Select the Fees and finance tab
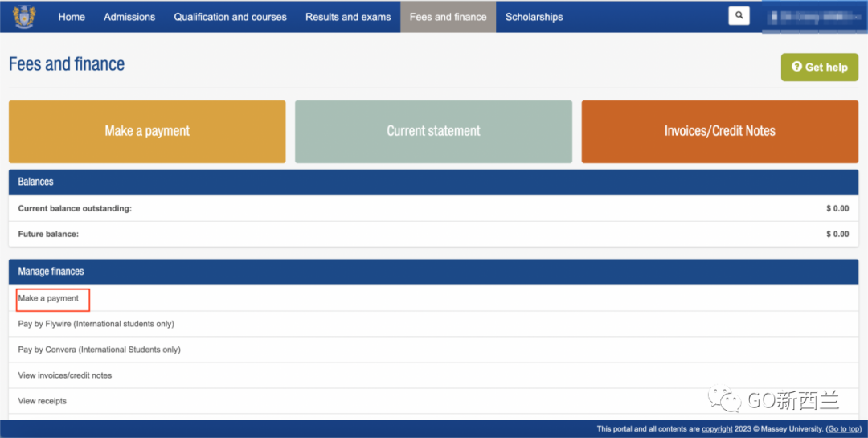The height and width of the screenshot is (438, 868). pos(448,17)
